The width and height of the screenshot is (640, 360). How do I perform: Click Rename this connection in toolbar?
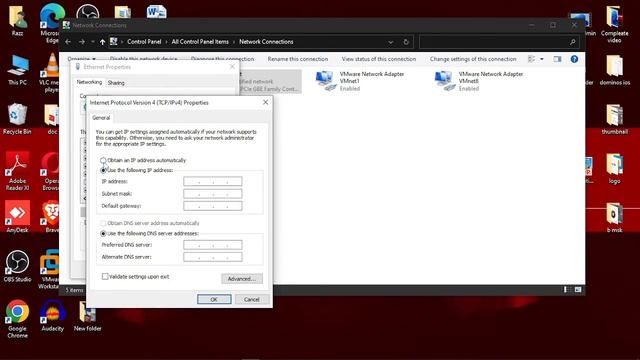pyautogui.click(x=298, y=59)
